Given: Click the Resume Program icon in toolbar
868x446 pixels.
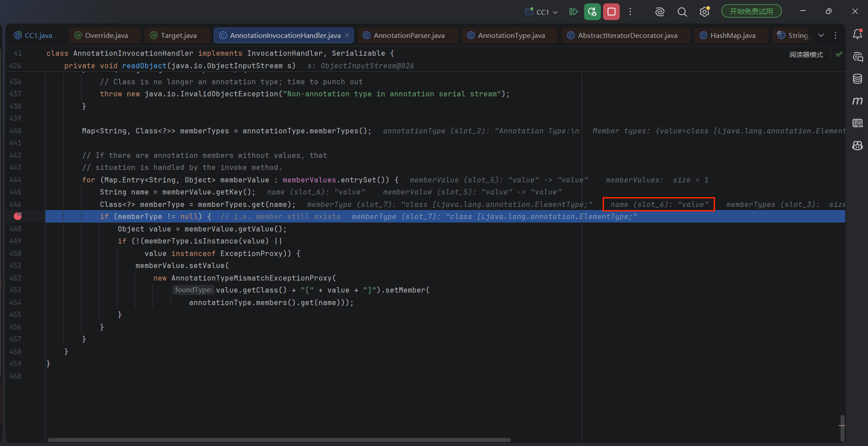Looking at the screenshot, I should (x=573, y=12).
